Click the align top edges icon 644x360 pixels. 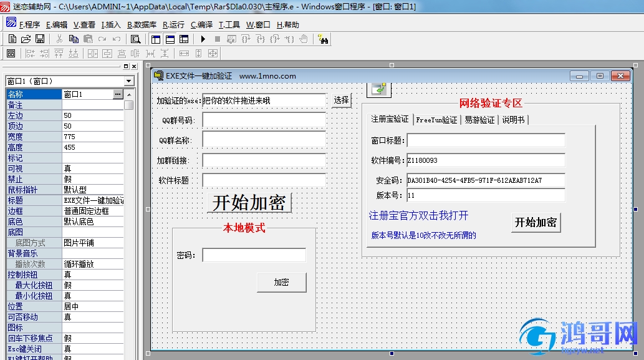pyautogui.click(x=59, y=54)
